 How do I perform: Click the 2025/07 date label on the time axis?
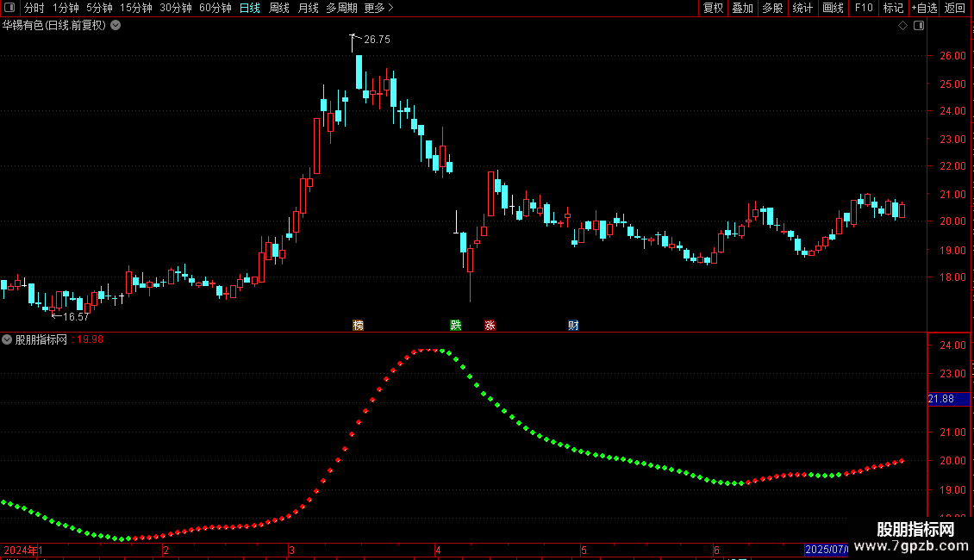(826, 550)
